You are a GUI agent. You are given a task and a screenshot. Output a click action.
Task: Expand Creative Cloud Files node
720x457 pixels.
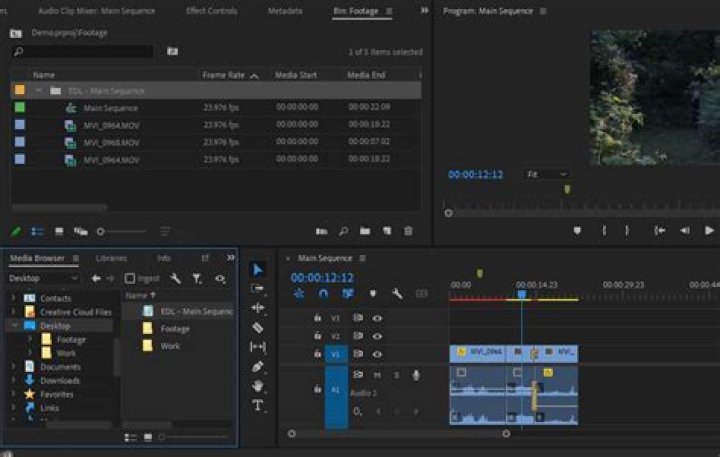pos(14,312)
